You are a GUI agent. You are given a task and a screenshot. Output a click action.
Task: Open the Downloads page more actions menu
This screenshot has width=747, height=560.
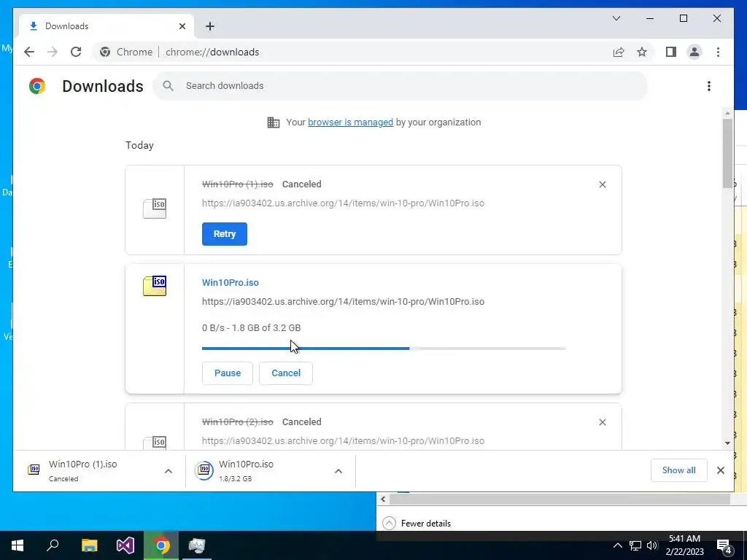pyautogui.click(x=709, y=86)
